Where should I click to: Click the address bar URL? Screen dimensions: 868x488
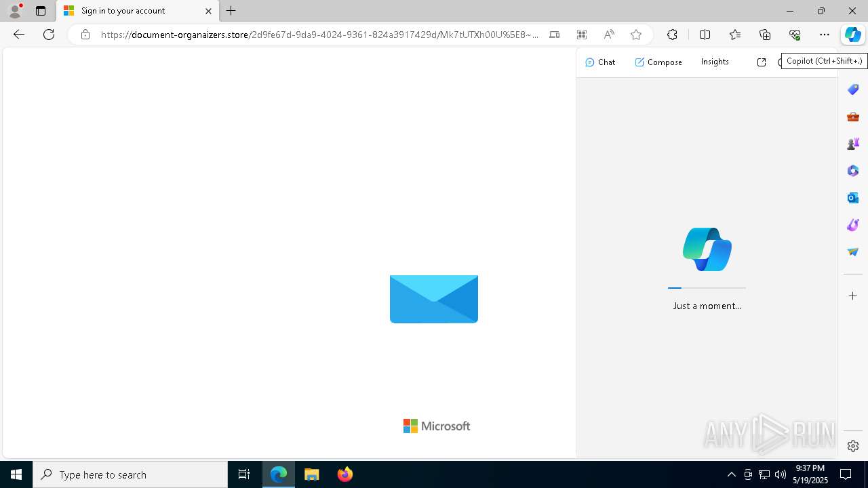pyautogui.click(x=320, y=35)
